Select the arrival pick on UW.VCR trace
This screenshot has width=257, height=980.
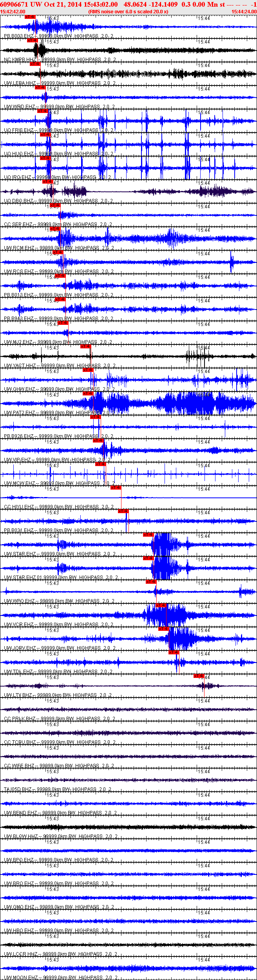161,605
